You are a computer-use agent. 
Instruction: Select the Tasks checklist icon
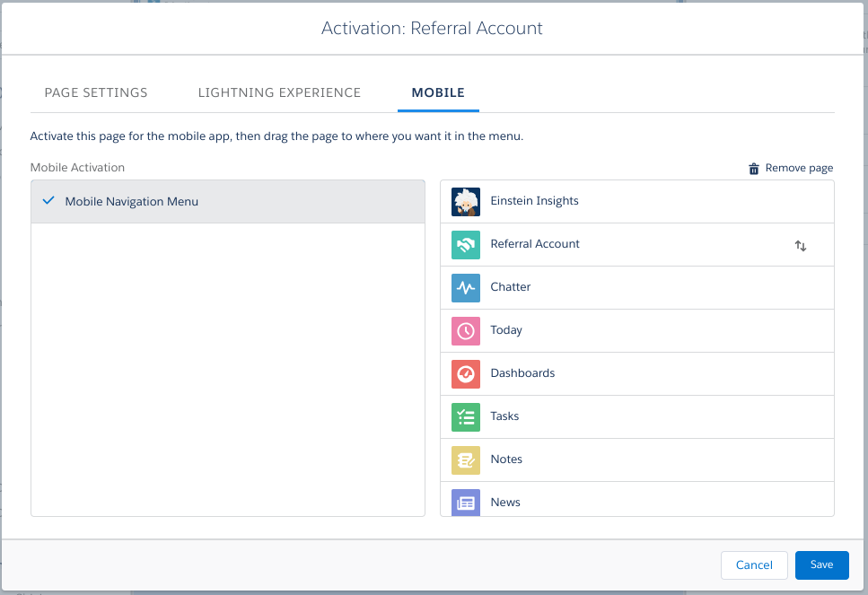tap(465, 416)
